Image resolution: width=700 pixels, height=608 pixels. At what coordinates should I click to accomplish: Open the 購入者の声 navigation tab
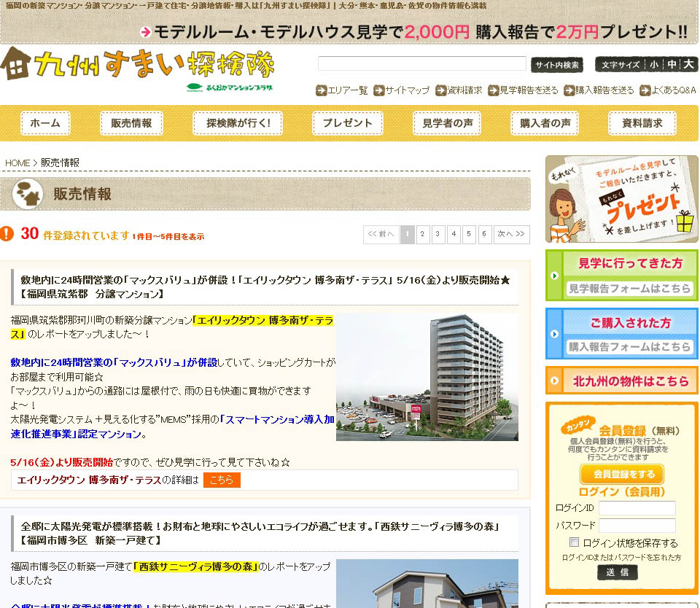[x=545, y=123]
